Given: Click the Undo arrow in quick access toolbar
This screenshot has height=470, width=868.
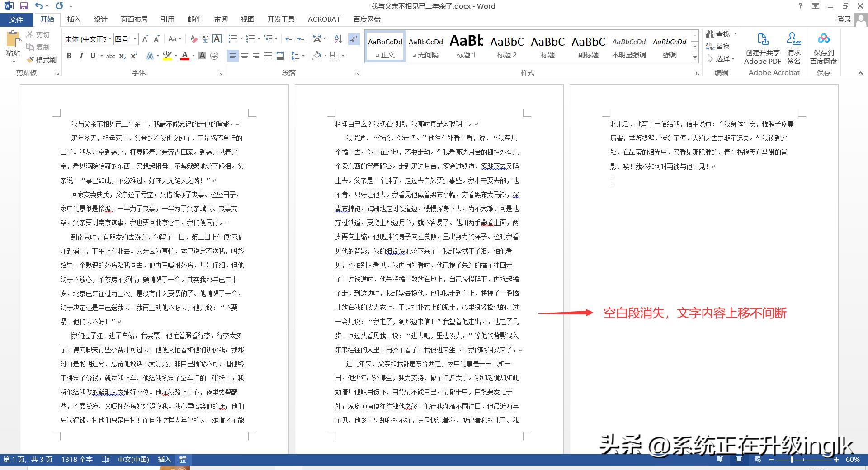Looking at the screenshot, I should 39,6.
